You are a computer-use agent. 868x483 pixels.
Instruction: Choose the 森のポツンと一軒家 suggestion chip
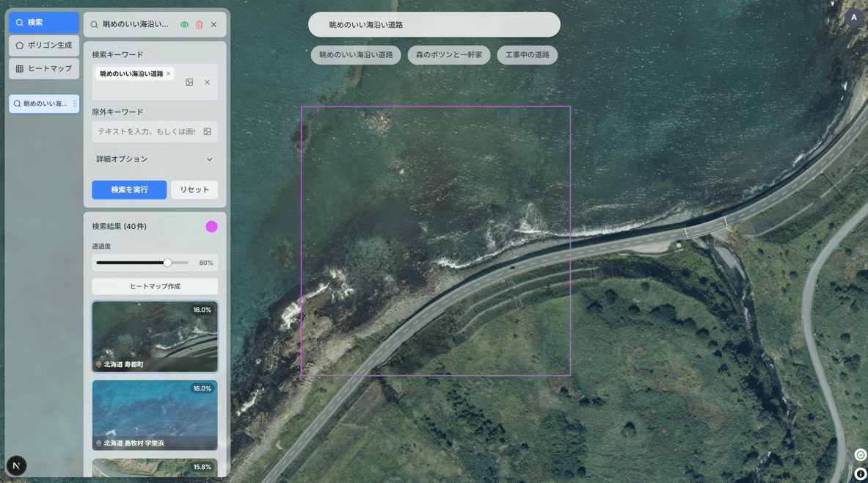[x=448, y=55]
